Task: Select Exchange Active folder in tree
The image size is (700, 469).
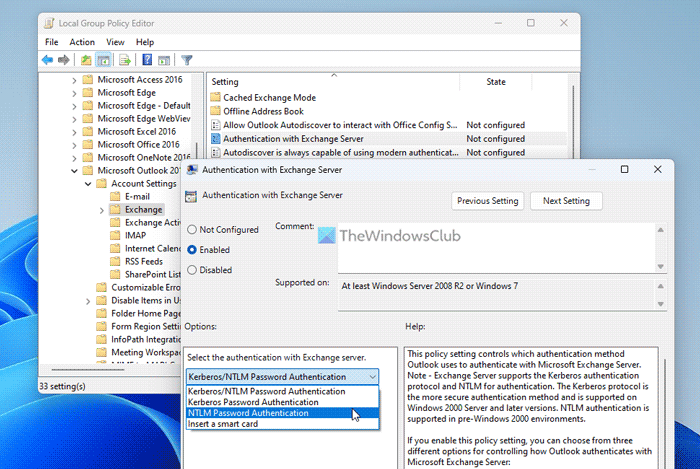Action: tap(146, 222)
